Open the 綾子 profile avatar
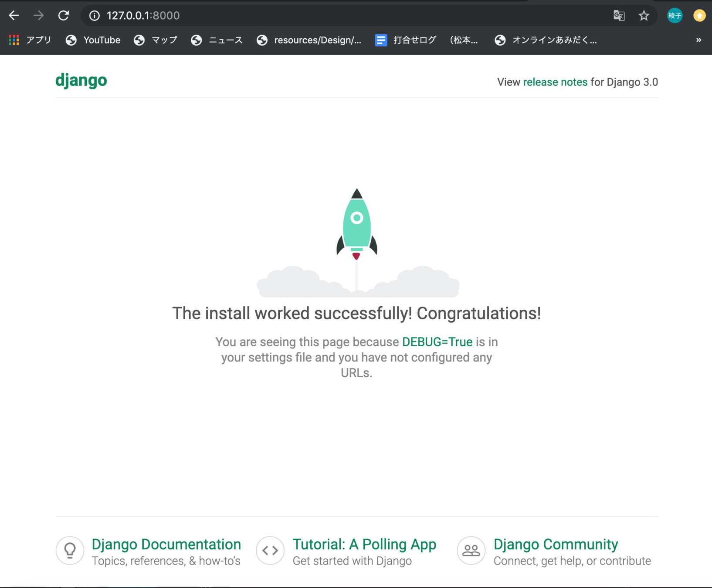Image resolution: width=712 pixels, height=588 pixels. pos(675,16)
